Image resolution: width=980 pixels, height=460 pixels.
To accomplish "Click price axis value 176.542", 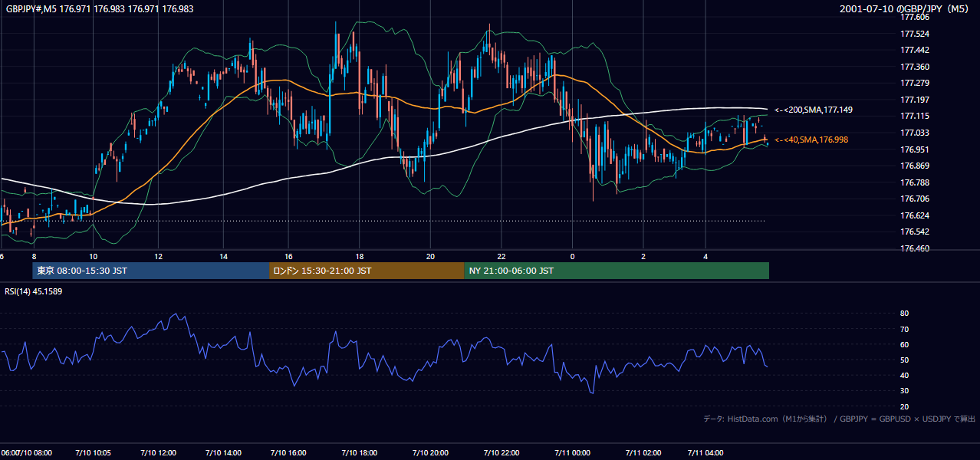I will [x=914, y=232].
